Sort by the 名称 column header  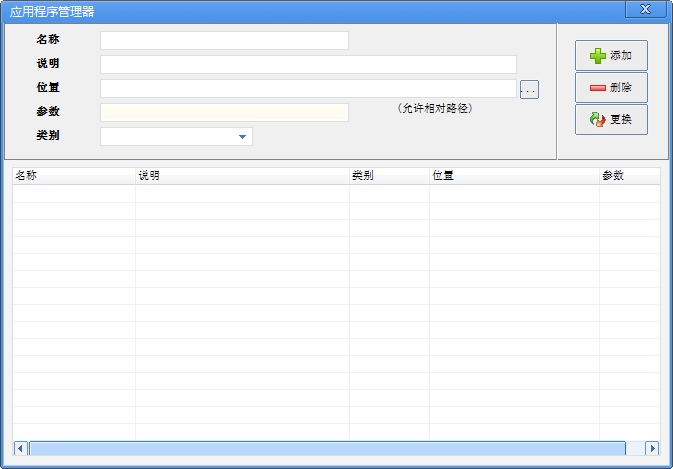pyautogui.click(x=74, y=176)
